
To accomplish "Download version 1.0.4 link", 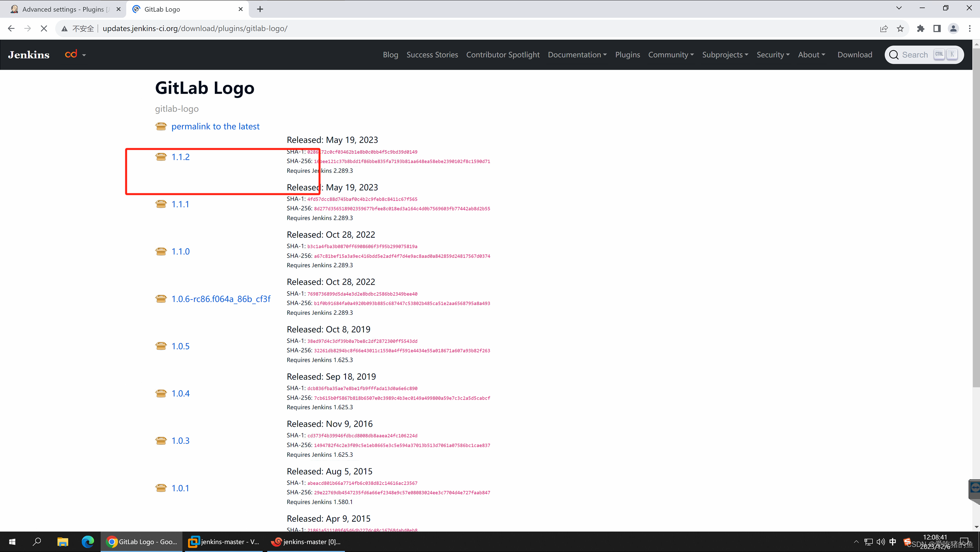I will coord(181,393).
